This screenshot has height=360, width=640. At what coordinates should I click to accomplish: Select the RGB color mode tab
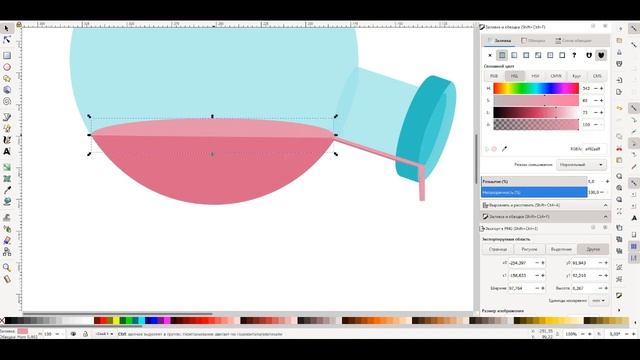pos(494,76)
